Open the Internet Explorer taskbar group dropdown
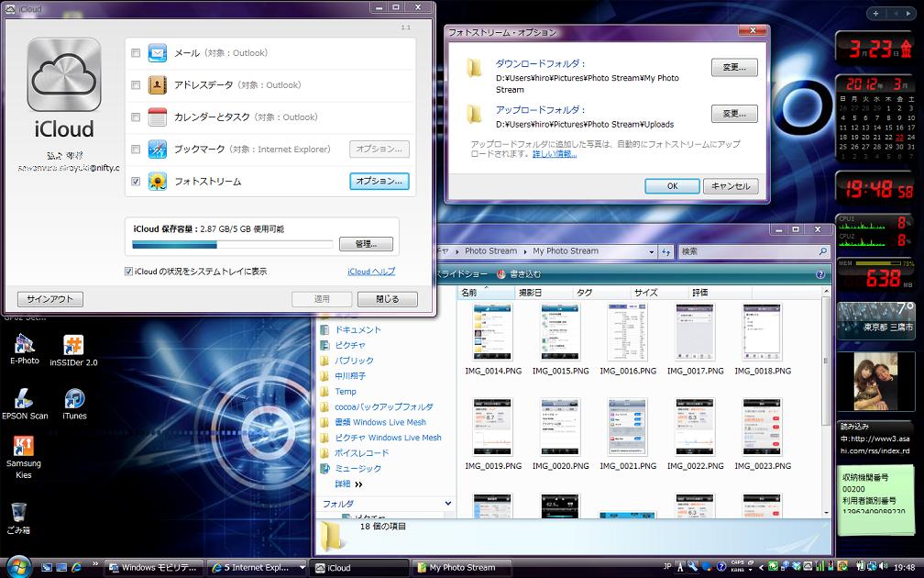This screenshot has height=578, width=924. click(302, 567)
